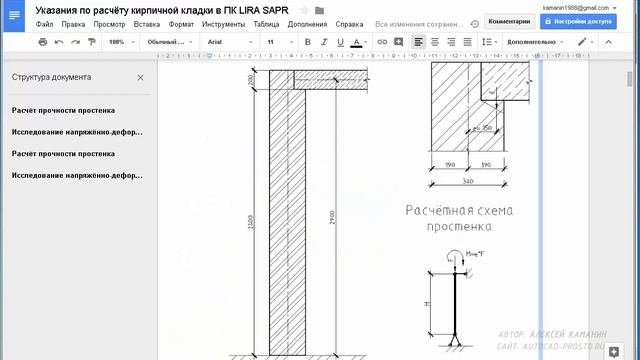640x360 pixels.
Task: Click the Комментарии button
Action: 509,21
